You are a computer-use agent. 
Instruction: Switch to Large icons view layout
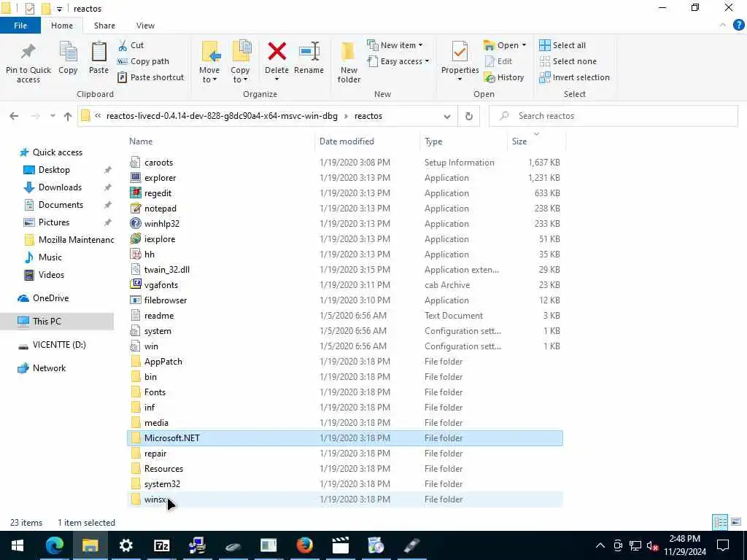tap(736, 522)
